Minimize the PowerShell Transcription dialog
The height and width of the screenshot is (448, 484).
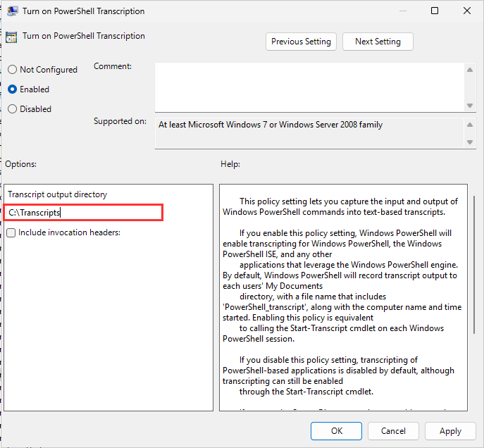402,11
